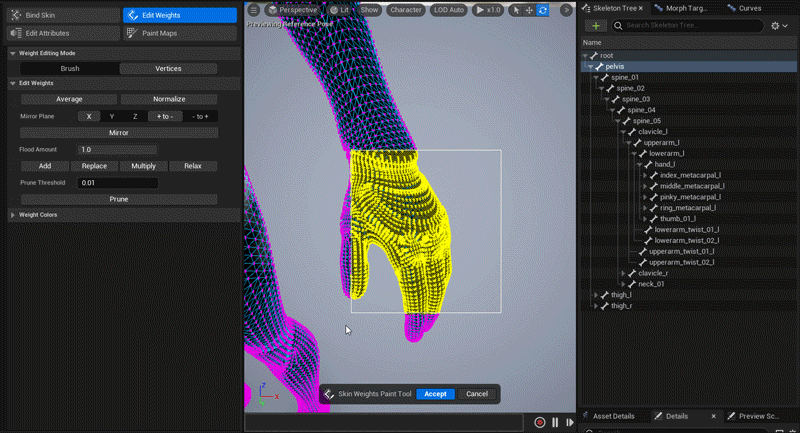Image resolution: width=800 pixels, height=433 pixels.
Task: Click the Prune Threshold input field
Action: tap(117, 183)
